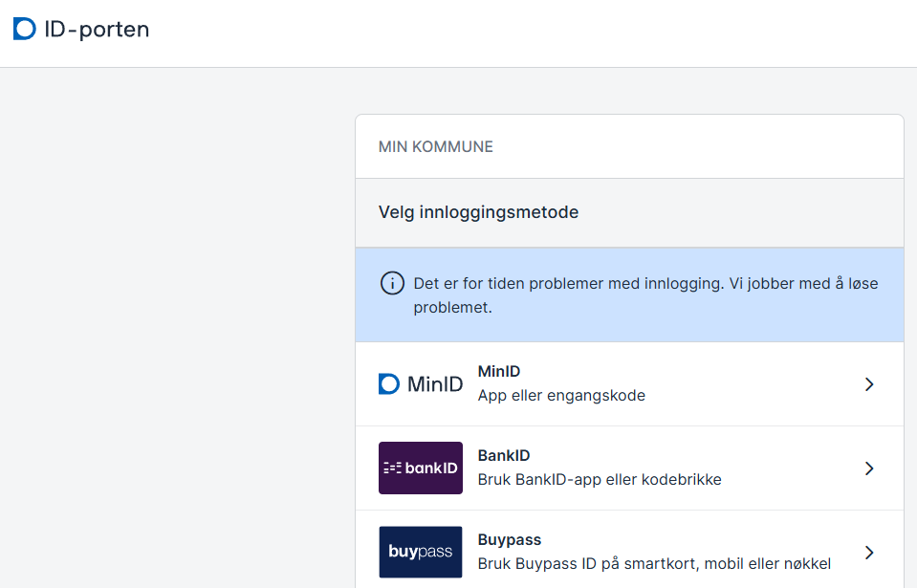Choose Buypass login method title
917x588 pixels.
click(x=510, y=539)
